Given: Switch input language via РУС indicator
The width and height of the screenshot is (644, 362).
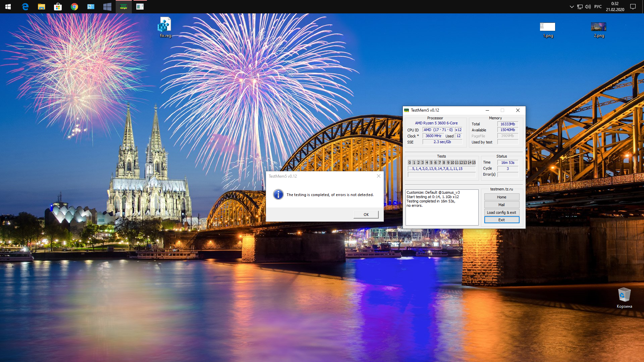Looking at the screenshot, I should pyautogui.click(x=598, y=7).
